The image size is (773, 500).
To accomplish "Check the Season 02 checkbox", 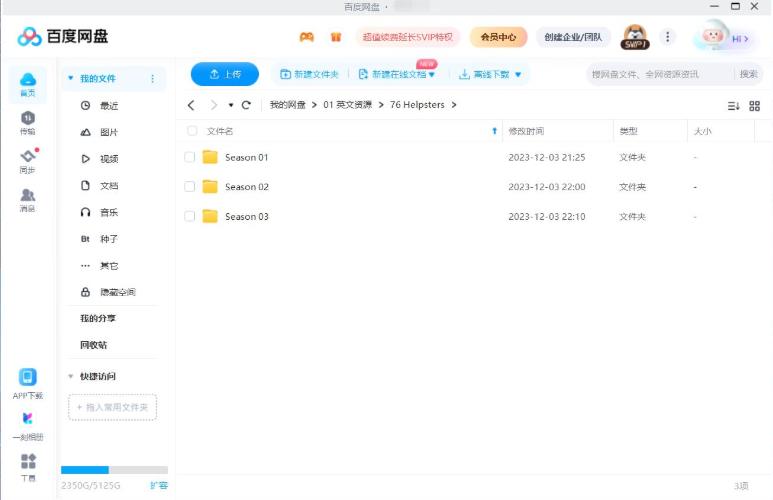I will point(190,187).
